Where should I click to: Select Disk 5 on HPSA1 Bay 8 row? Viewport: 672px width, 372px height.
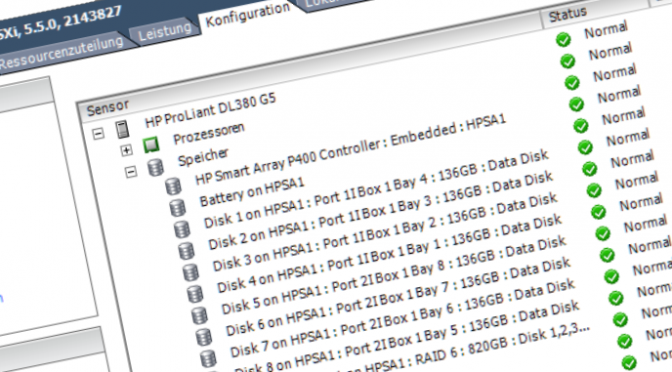coord(393,275)
